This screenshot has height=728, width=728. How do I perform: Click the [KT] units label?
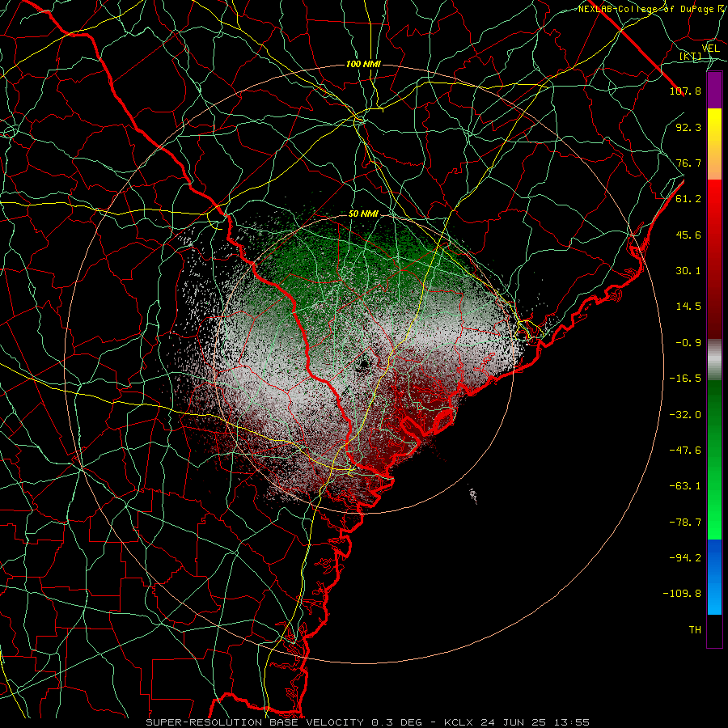coord(690,57)
